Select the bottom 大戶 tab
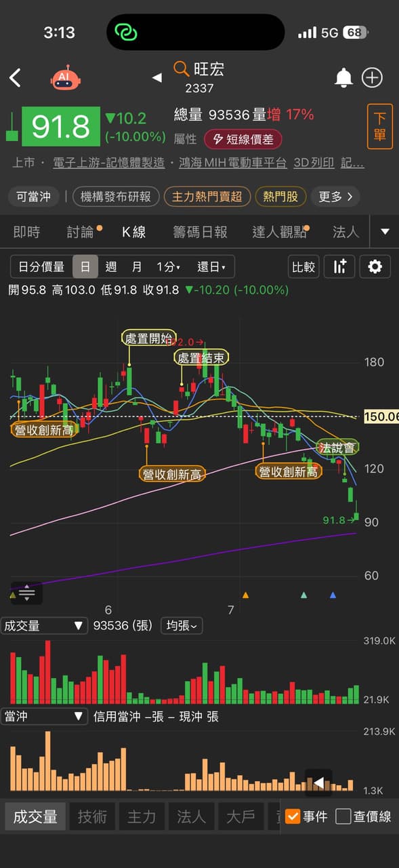The image size is (399, 868). 240,816
